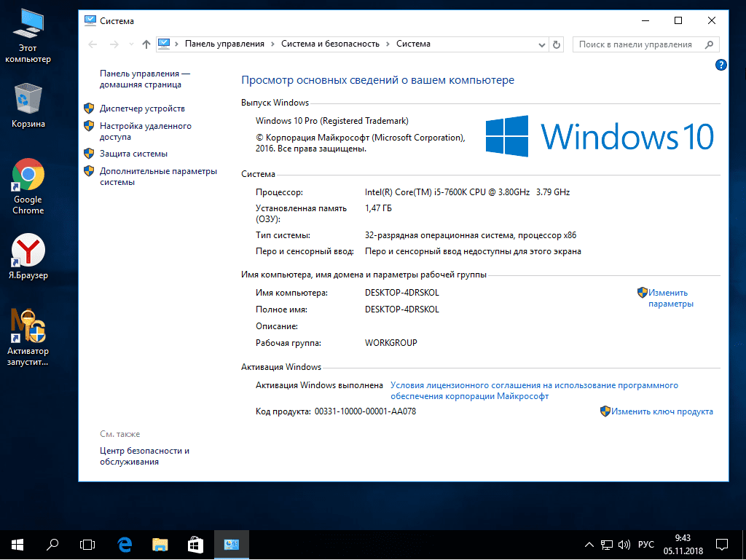Switch input language РУС indicator
The image size is (746, 560).
(x=645, y=545)
